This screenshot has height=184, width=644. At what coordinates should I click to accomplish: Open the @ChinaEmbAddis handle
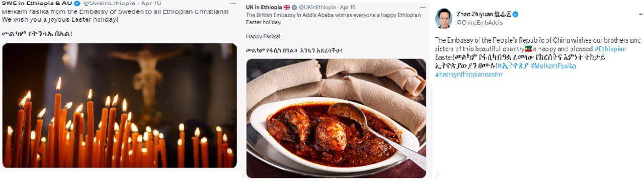pos(479,23)
